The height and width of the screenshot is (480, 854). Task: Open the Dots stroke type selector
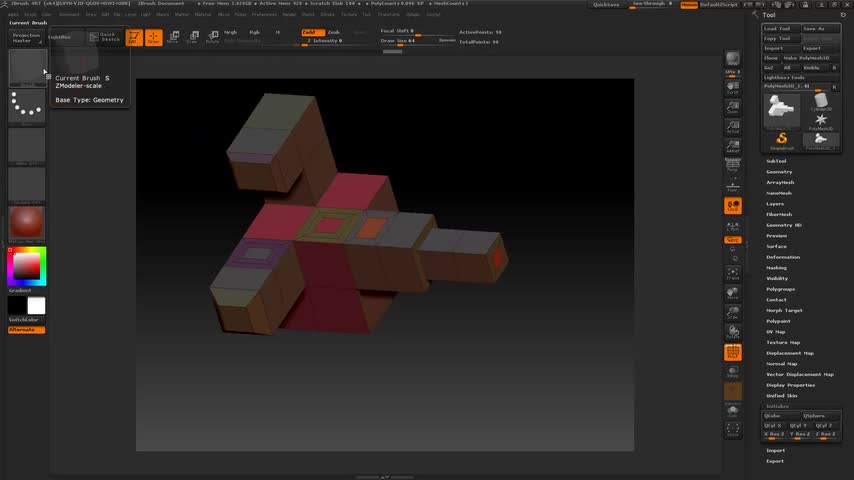[27, 106]
